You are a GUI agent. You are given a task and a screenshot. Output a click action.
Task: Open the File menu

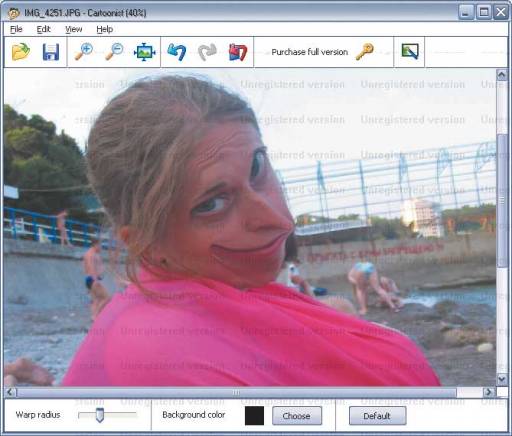pyautogui.click(x=16, y=29)
